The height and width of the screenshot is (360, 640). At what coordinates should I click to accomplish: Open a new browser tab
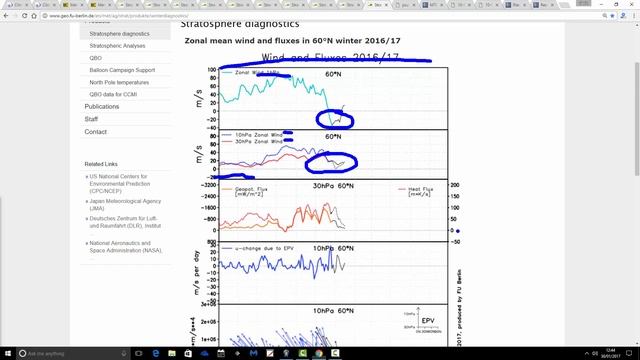point(565,5)
